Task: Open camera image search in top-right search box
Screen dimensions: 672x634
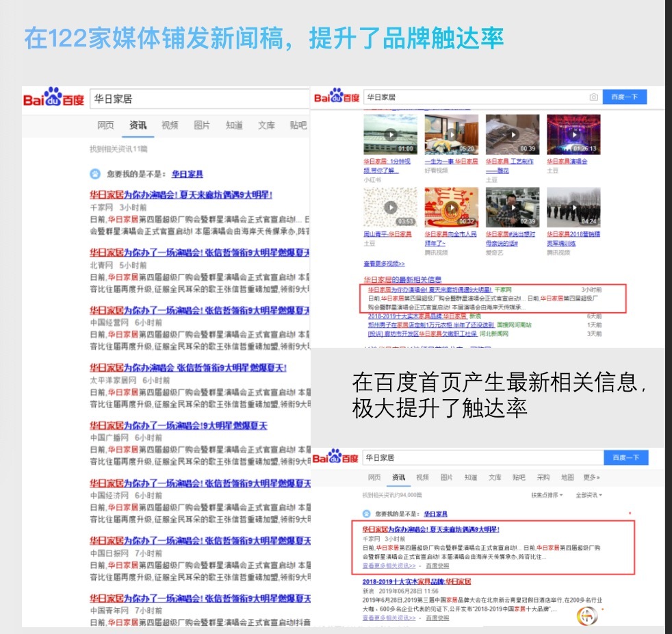Action: pos(593,97)
